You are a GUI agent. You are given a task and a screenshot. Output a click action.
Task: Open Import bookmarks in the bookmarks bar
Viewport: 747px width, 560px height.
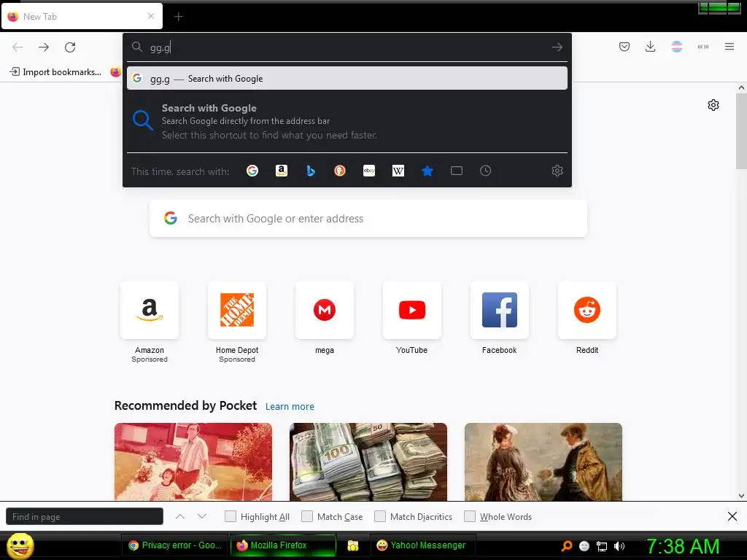pos(55,72)
